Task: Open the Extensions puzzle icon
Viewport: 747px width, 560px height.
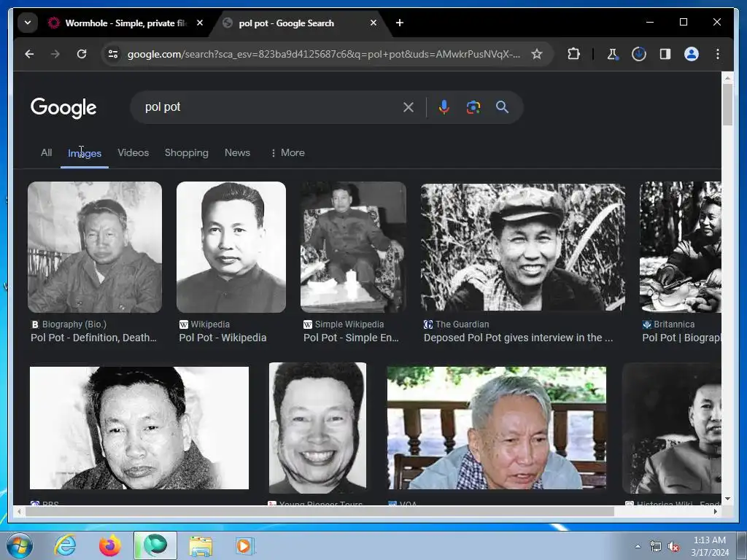Action: coord(573,54)
